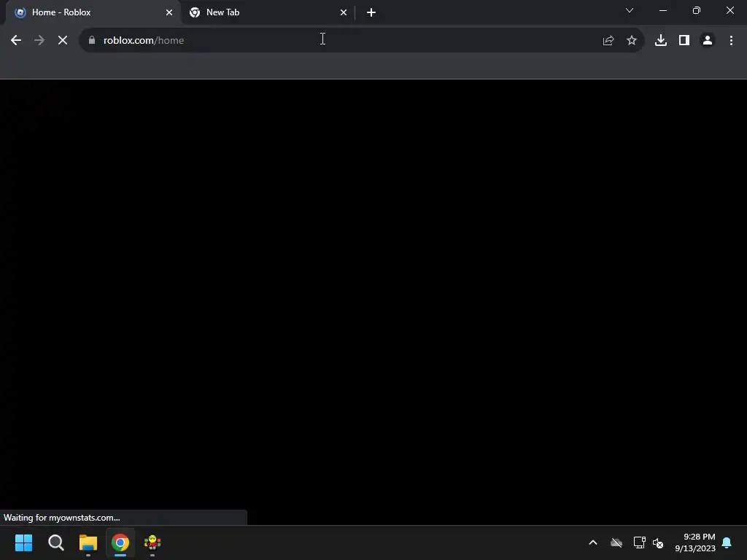Open Windows taskbar search
747x560 pixels.
pyautogui.click(x=55, y=542)
